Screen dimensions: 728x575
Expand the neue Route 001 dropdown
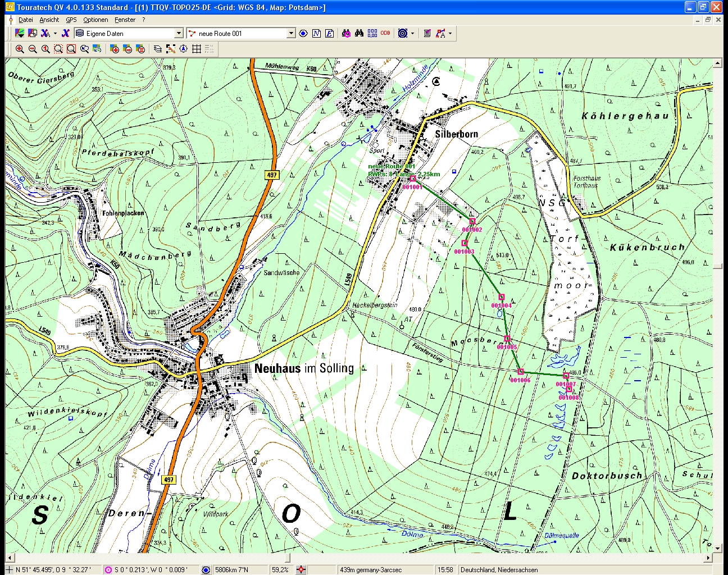tap(290, 34)
